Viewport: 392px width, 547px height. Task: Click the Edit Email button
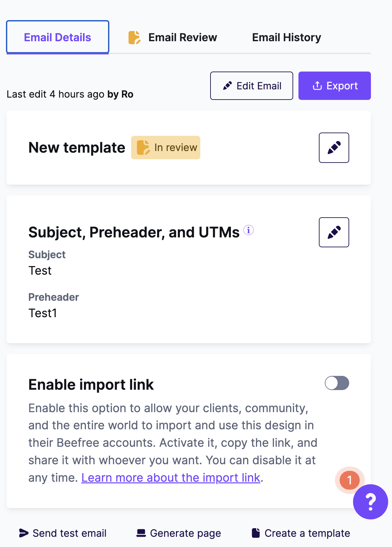(252, 86)
